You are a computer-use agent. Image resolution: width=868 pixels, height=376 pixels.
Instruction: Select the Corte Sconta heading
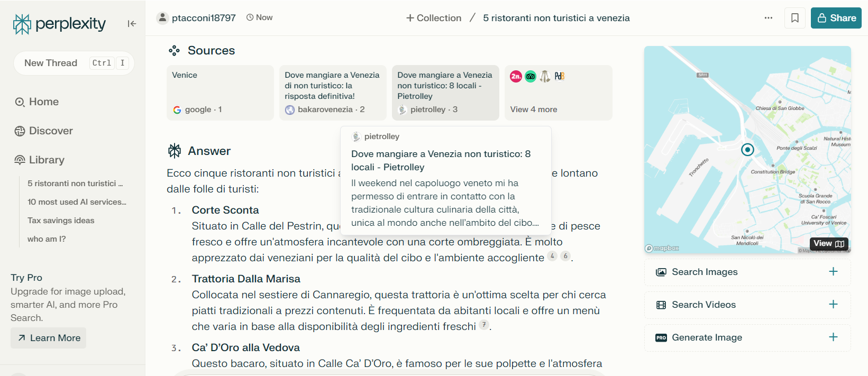[225, 210]
